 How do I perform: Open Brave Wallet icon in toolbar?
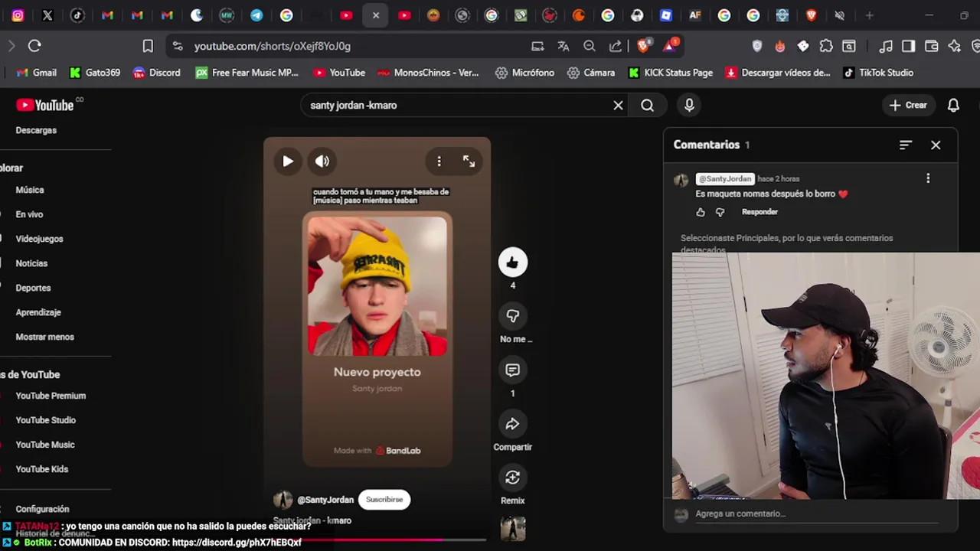coord(932,46)
